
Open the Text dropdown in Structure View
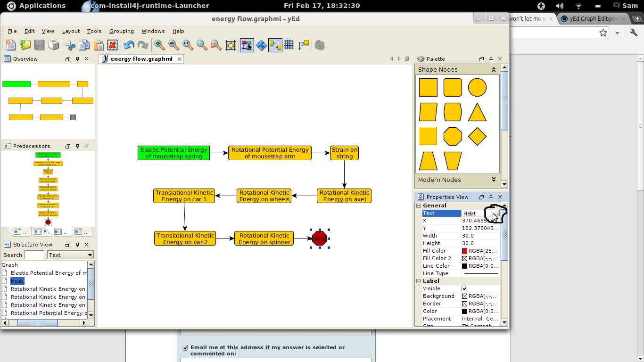[x=71, y=255]
